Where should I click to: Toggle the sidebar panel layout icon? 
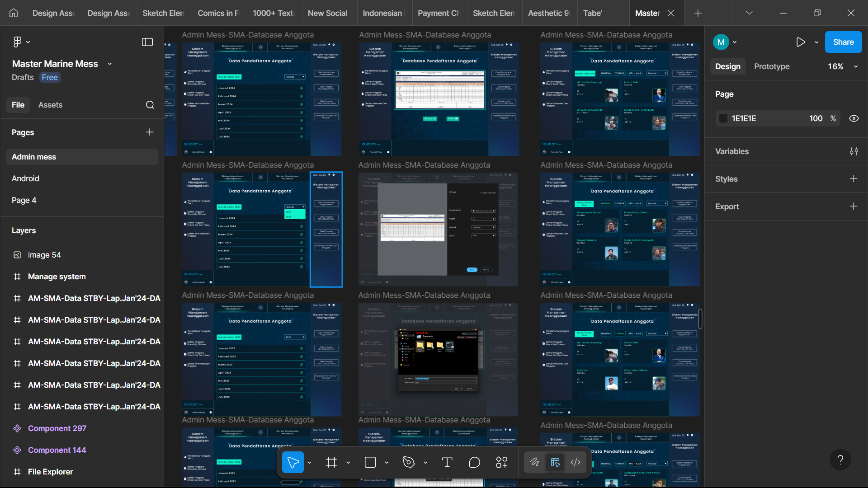pyautogui.click(x=147, y=42)
